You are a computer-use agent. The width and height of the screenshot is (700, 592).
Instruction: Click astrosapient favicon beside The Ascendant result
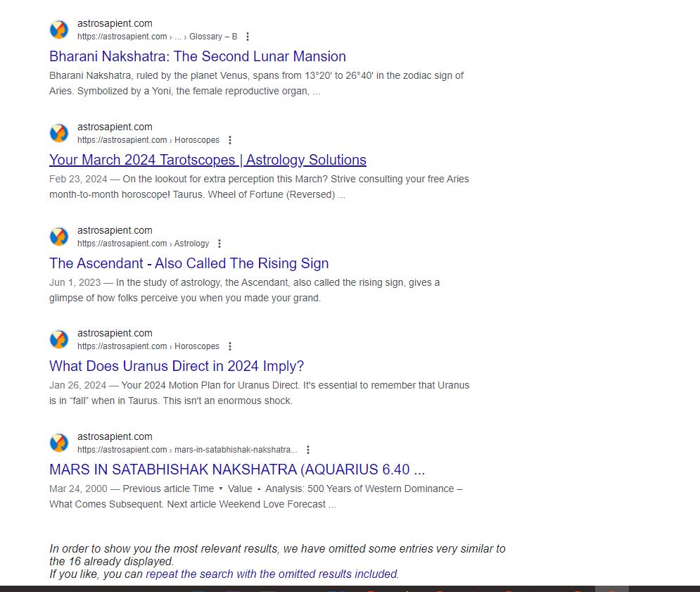59,237
